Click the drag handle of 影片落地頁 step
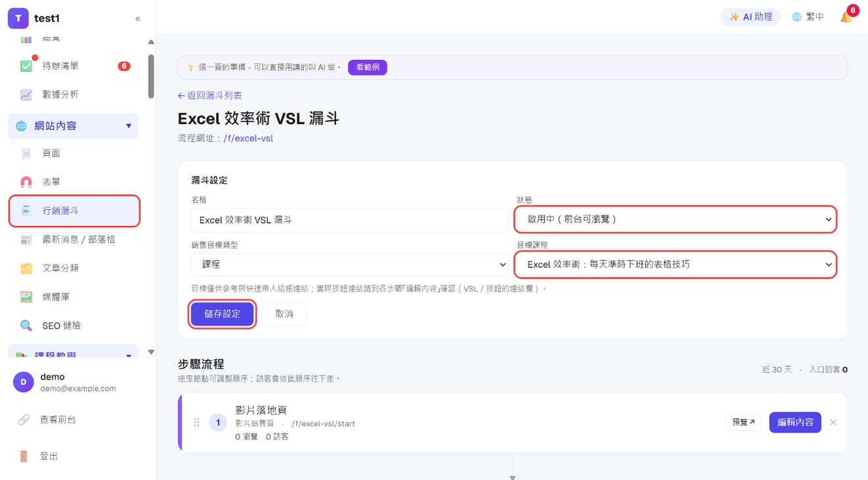 (196, 422)
